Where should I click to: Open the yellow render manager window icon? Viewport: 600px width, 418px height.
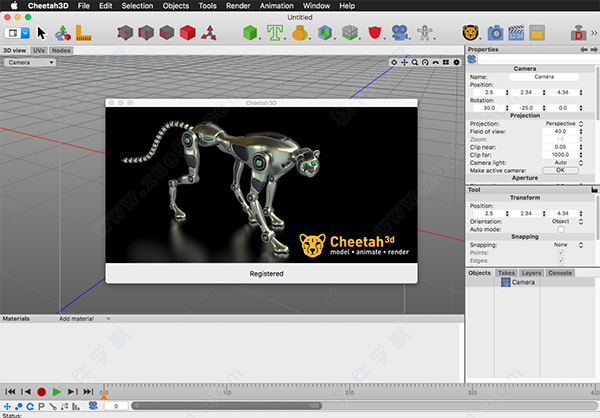coord(537,33)
